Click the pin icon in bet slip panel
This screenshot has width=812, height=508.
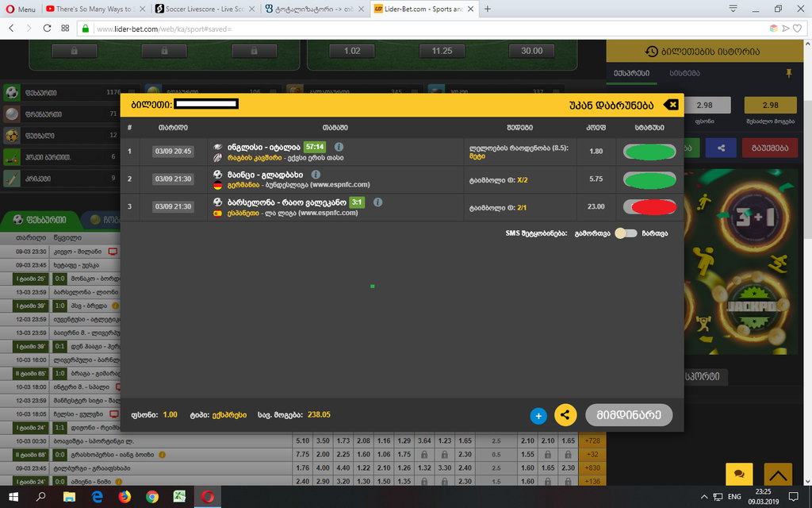pyautogui.click(x=789, y=73)
